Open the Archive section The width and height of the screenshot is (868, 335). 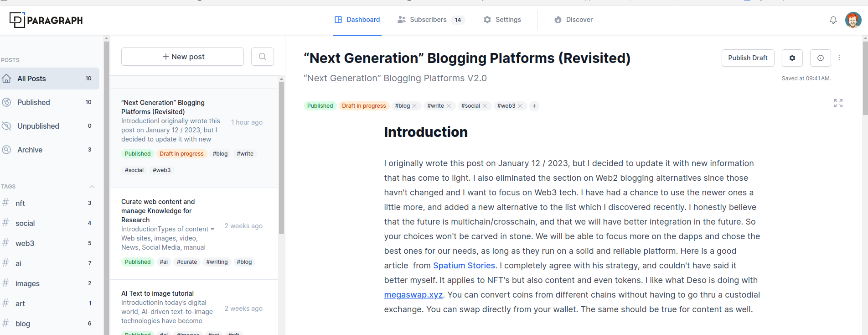[x=50, y=150]
